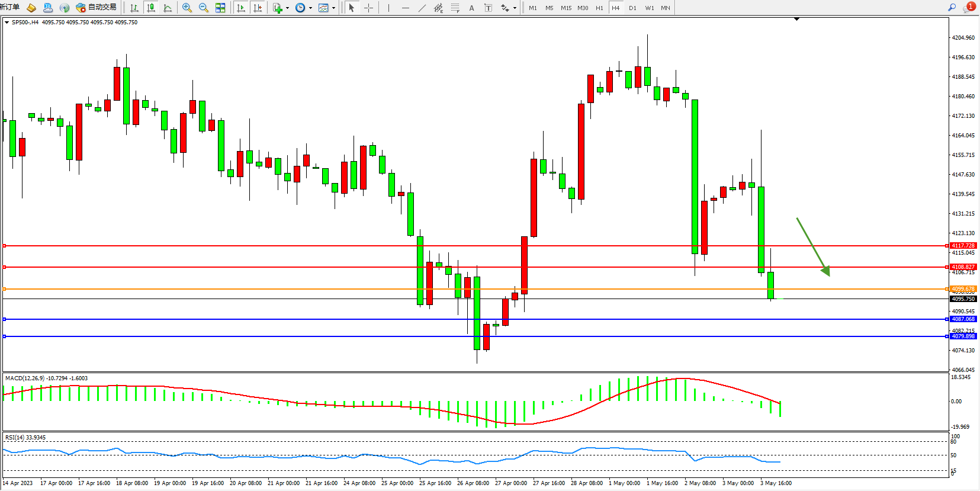Expand the Periods clock dropdown arrow
980x491 pixels.
310,8
